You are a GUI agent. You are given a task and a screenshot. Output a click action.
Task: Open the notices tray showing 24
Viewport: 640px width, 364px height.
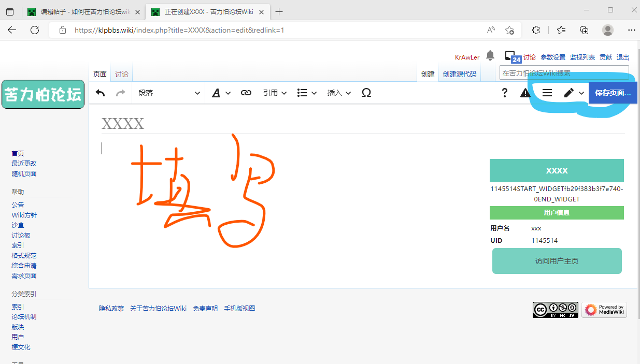[513, 57]
